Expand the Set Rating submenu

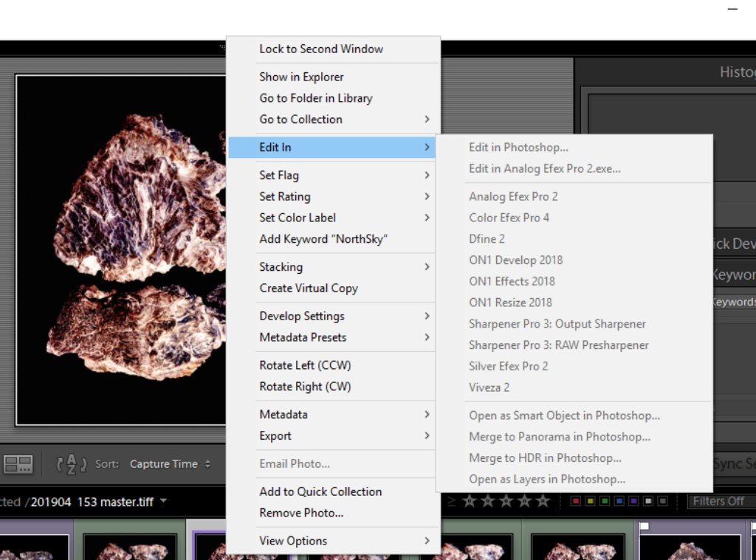333,196
